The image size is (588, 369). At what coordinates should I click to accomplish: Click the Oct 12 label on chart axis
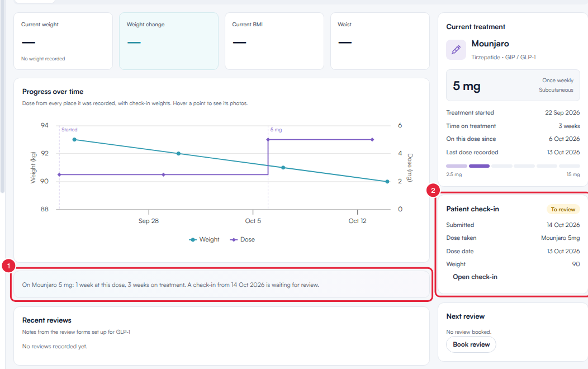coord(357,221)
